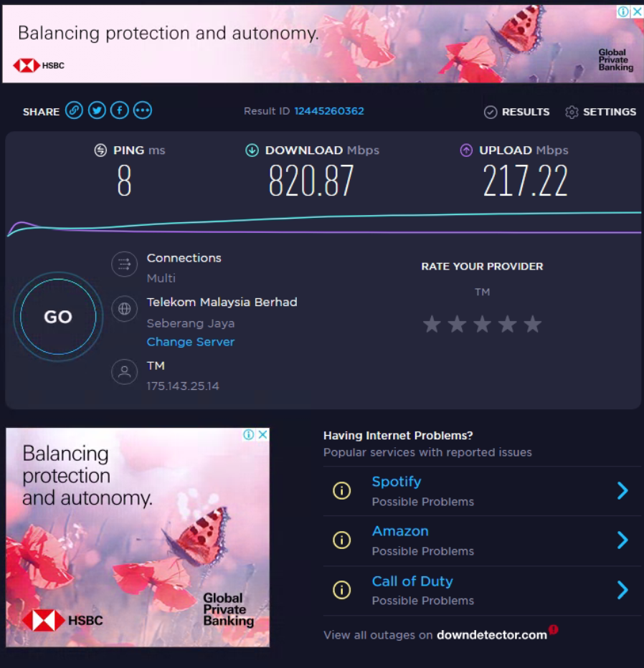Viewport: 644px width, 668px height.
Task: Select the IP address 175.143.25.14 text
Action: 183,386
